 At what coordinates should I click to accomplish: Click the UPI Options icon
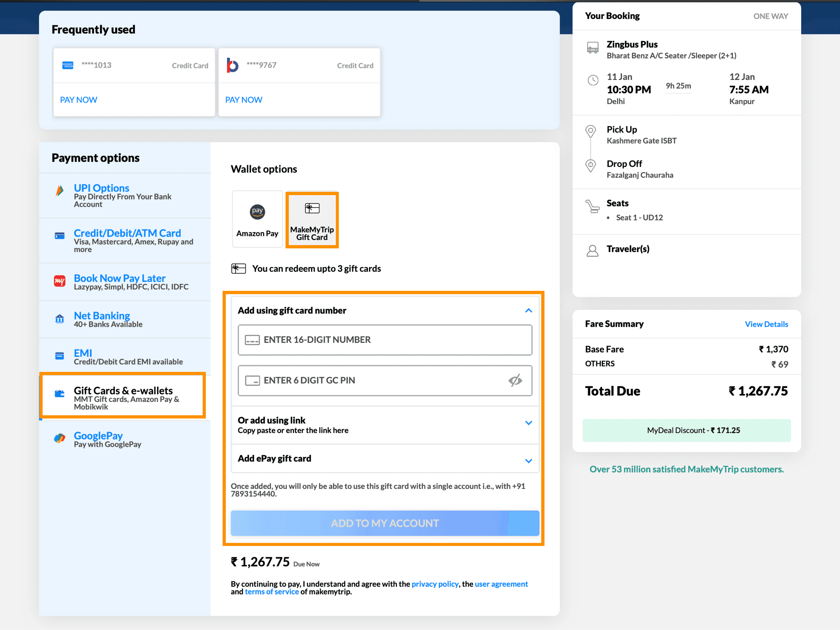pos(60,191)
